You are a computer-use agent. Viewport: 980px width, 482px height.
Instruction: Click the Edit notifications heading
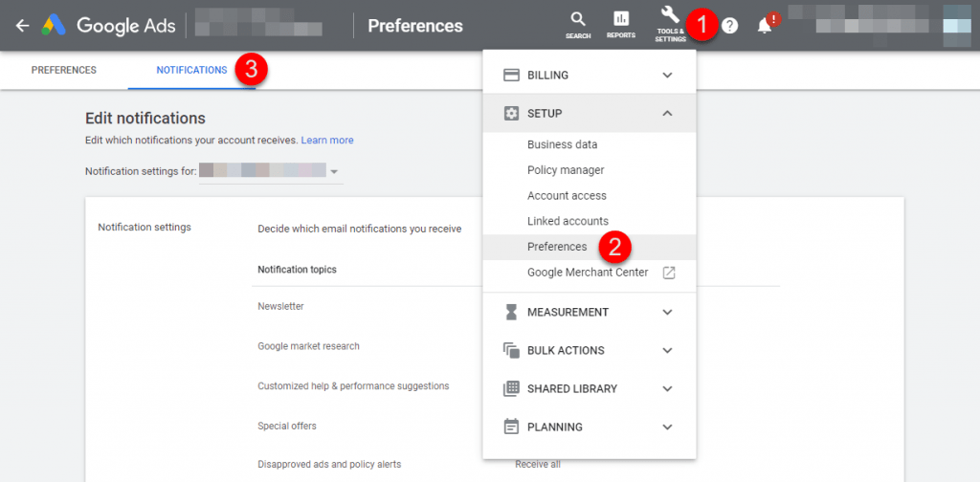click(x=145, y=118)
